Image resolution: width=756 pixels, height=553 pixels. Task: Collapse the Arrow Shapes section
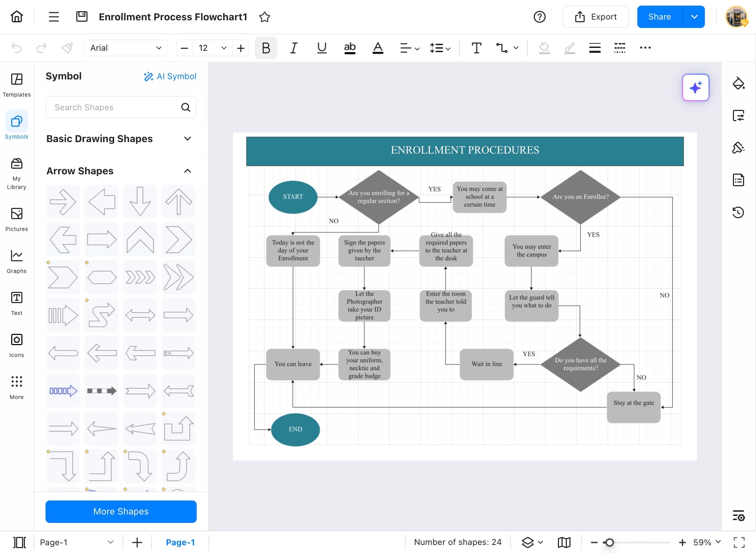point(188,171)
